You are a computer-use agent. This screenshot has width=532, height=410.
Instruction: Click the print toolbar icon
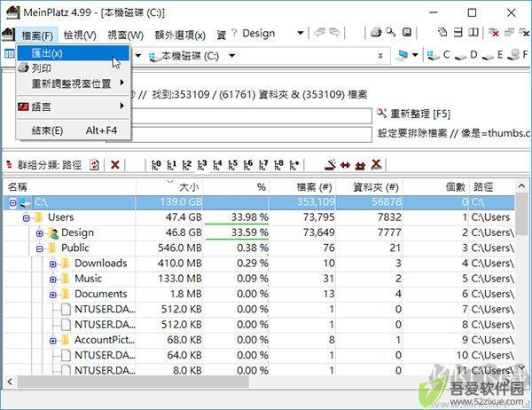pos(376,33)
